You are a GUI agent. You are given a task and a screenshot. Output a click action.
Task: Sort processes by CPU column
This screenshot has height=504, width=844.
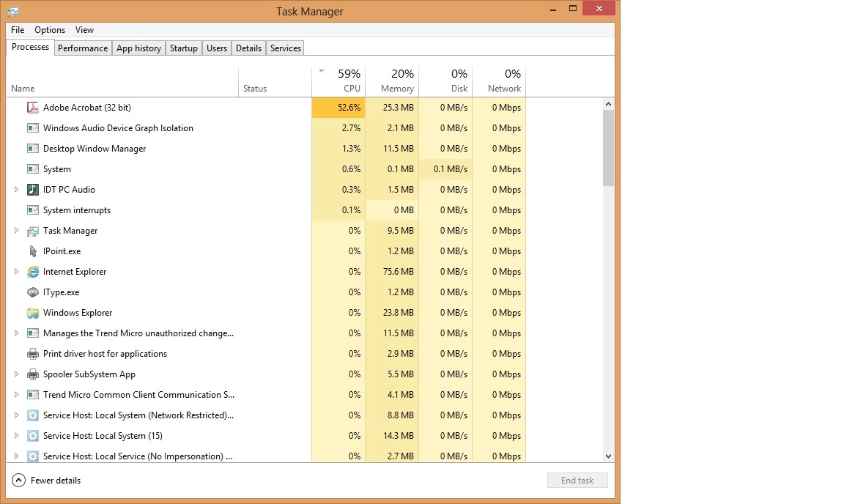pos(338,81)
